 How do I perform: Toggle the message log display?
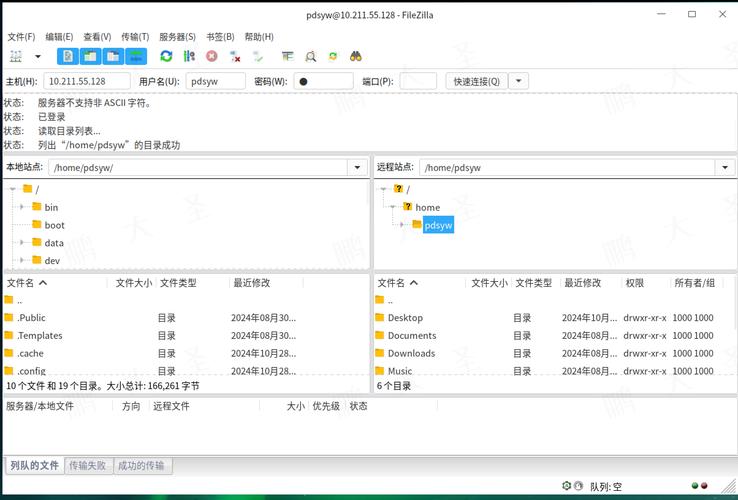(68, 56)
